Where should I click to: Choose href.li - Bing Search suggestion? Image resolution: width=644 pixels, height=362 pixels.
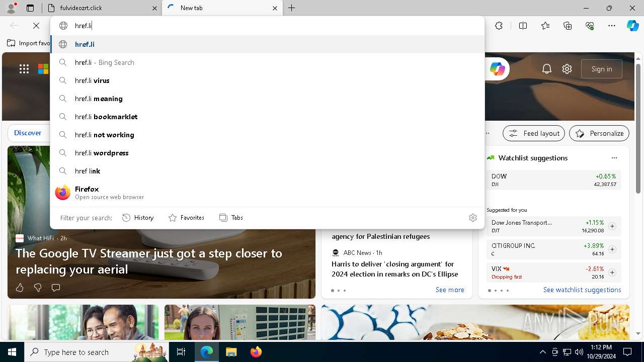pyautogui.click(x=268, y=62)
